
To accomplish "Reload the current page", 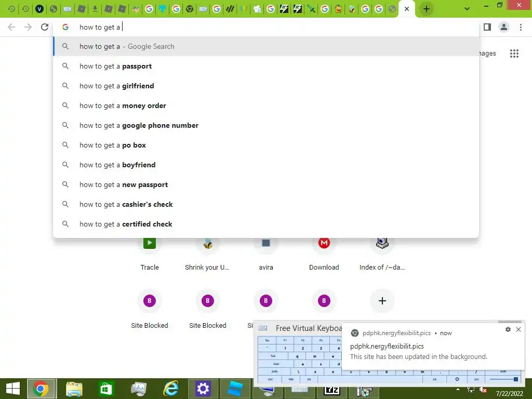I will click(45, 27).
